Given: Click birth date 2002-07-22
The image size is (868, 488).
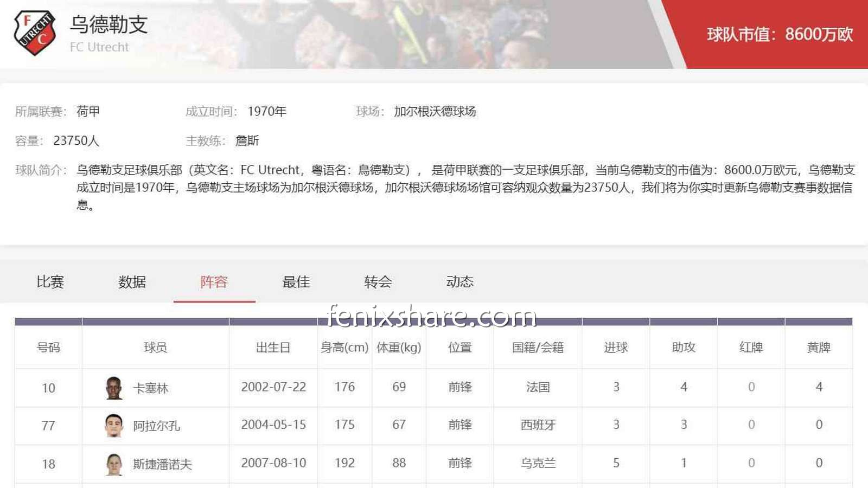Looking at the screenshot, I should (x=273, y=387).
